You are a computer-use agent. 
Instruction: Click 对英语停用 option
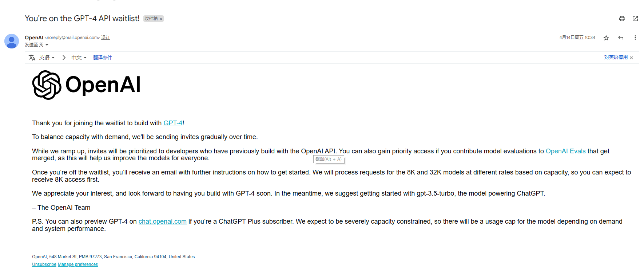click(x=616, y=57)
